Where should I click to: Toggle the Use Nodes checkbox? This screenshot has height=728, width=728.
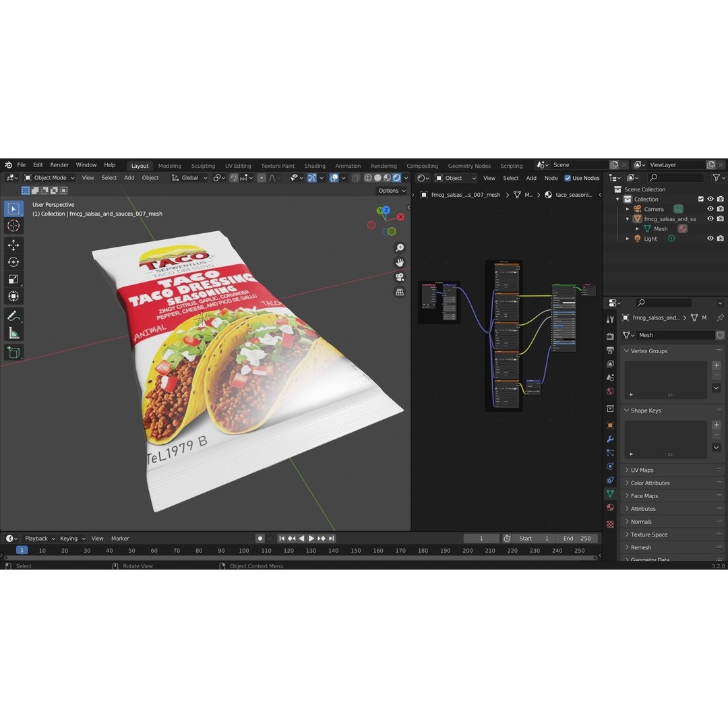pos(568,178)
